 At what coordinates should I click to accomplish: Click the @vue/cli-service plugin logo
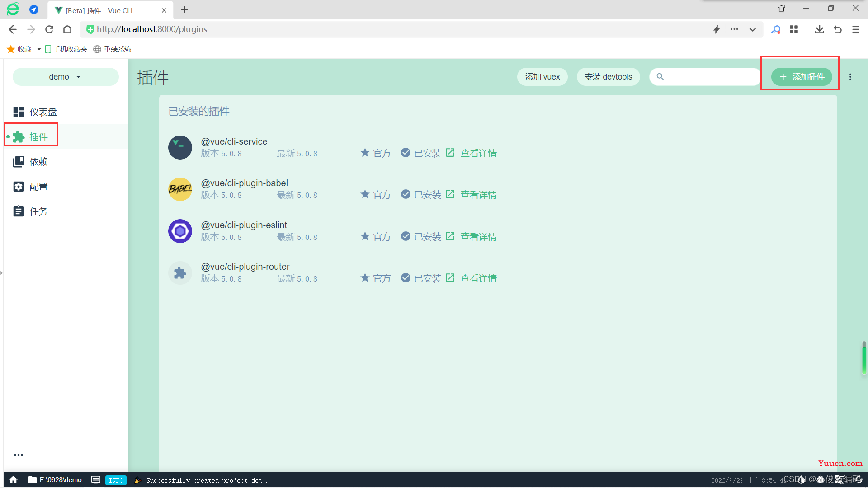[180, 147]
